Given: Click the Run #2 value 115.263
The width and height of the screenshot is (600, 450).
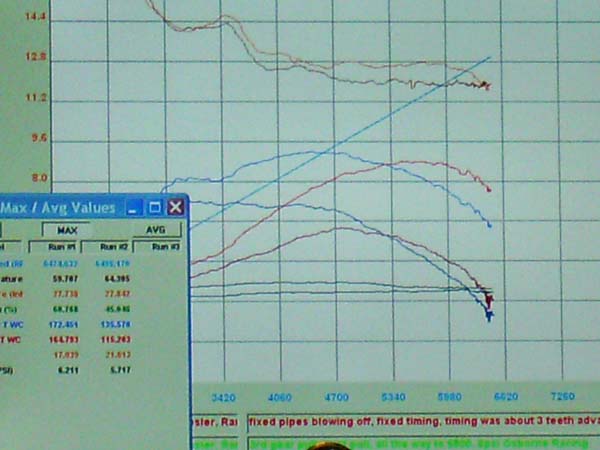Looking at the screenshot, I should [115, 340].
